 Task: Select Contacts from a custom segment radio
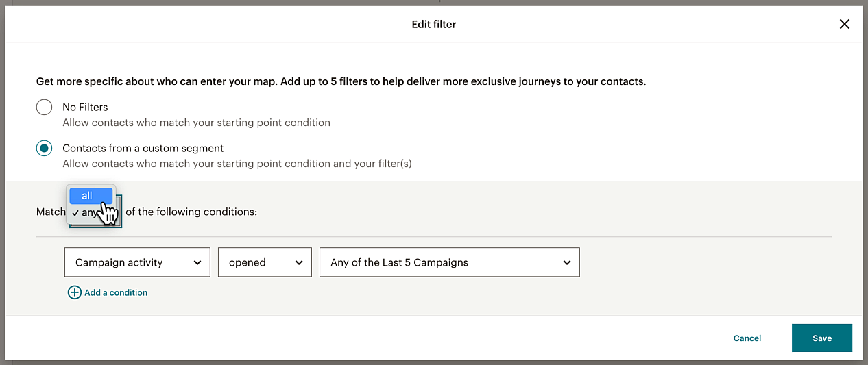(x=44, y=149)
